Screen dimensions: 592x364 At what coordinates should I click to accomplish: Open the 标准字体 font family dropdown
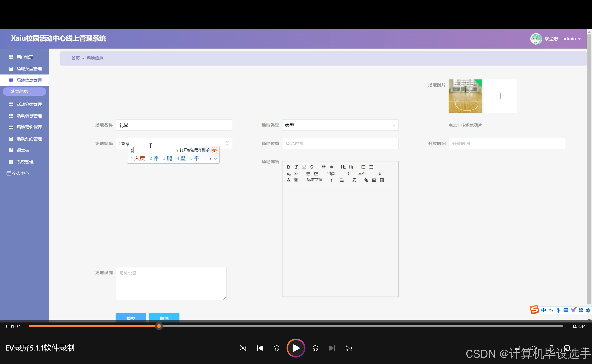(319, 180)
